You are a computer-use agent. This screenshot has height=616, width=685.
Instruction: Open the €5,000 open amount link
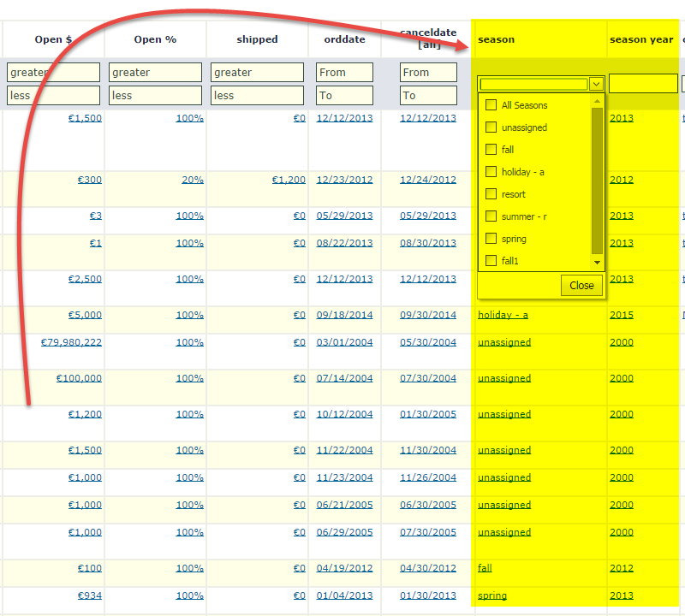pos(85,315)
